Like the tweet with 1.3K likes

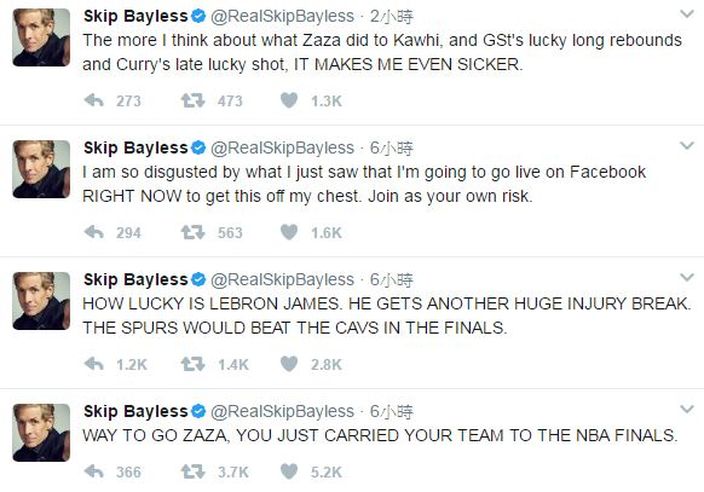289,100
